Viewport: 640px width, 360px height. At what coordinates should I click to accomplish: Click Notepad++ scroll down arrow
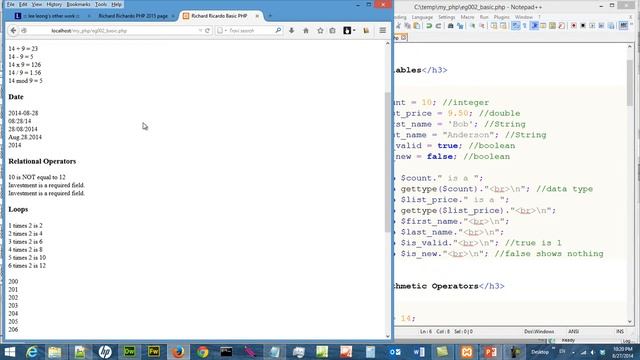tap(630, 321)
